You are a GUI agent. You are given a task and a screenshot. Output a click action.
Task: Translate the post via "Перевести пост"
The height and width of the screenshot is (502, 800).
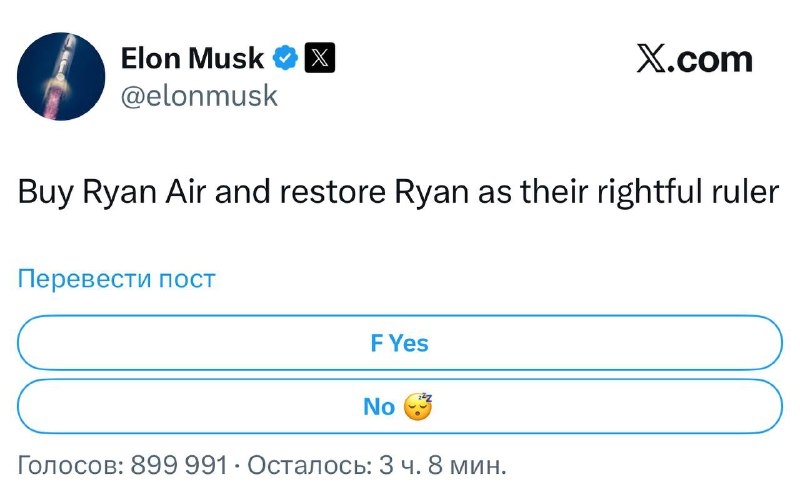(117, 279)
